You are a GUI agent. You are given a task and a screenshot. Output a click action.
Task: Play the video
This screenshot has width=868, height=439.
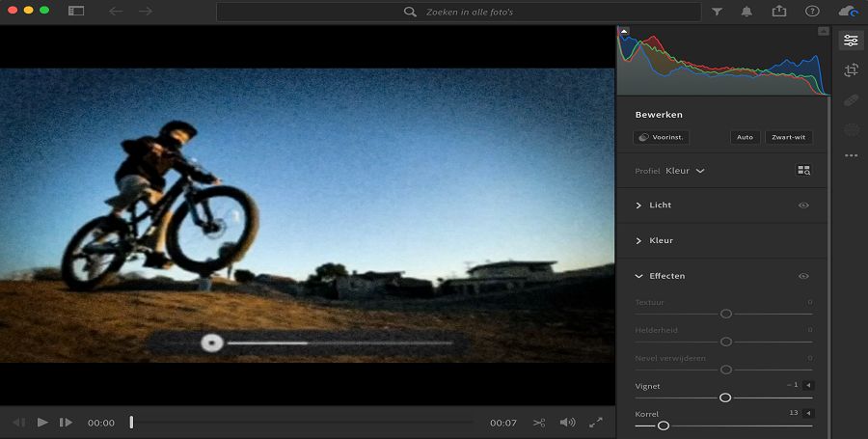click(x=42, y=423)
